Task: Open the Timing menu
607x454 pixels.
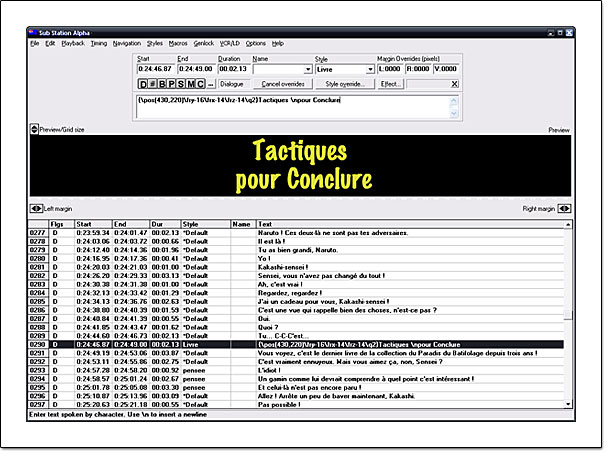Action: pos(98,44)
